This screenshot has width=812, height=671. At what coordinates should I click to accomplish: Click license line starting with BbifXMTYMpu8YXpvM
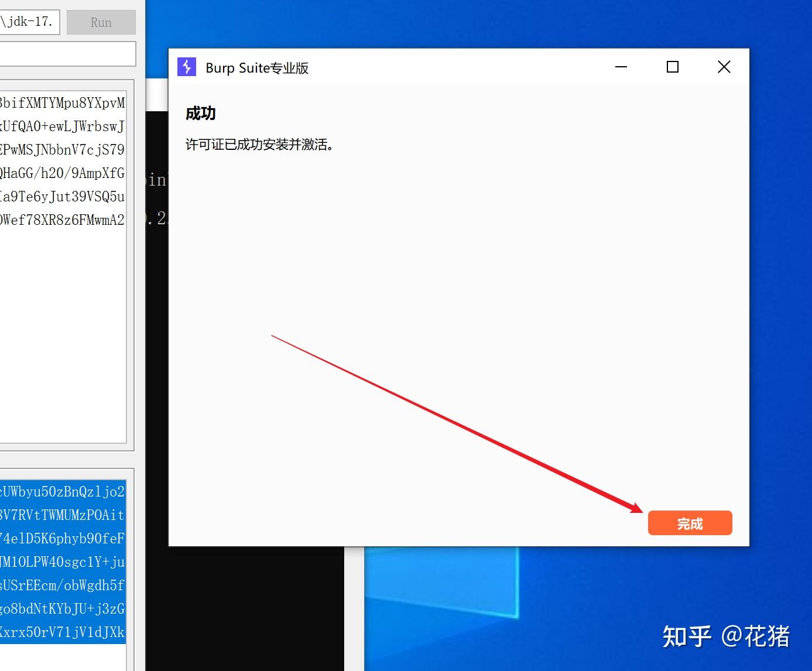[x=62, y=103]
